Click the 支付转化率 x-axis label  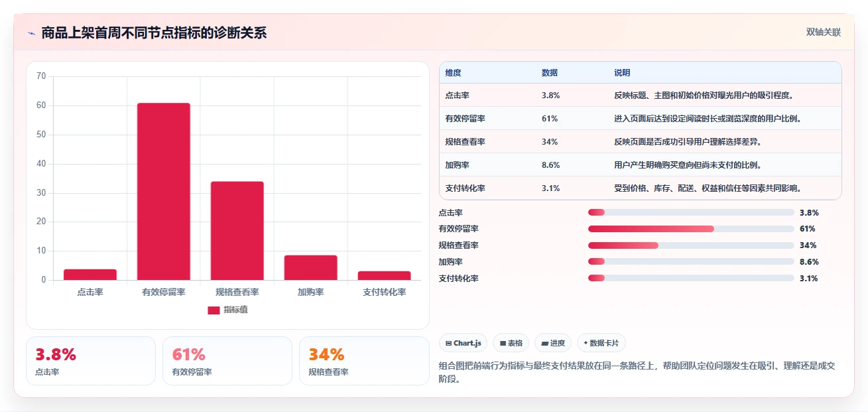pos(385,292)
